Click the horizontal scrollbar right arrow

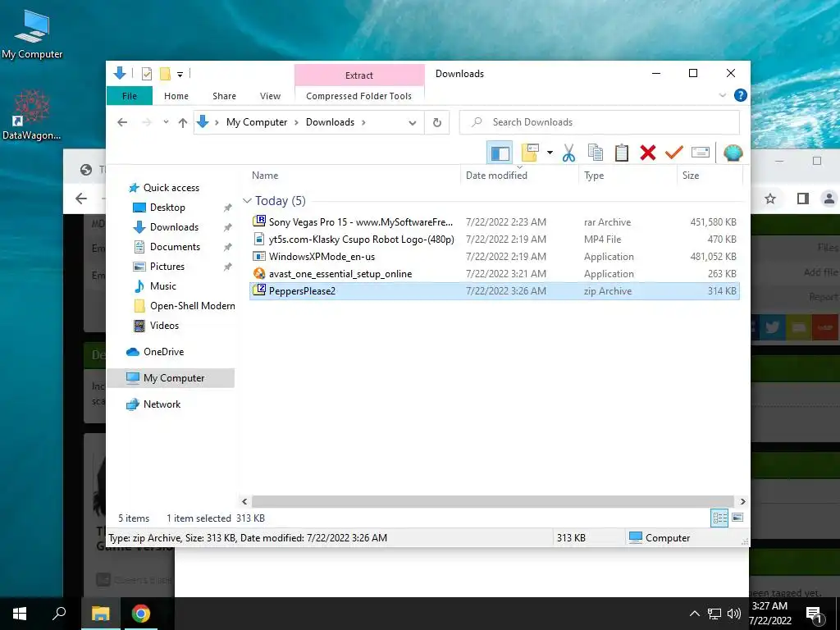(x=742, y=501)
